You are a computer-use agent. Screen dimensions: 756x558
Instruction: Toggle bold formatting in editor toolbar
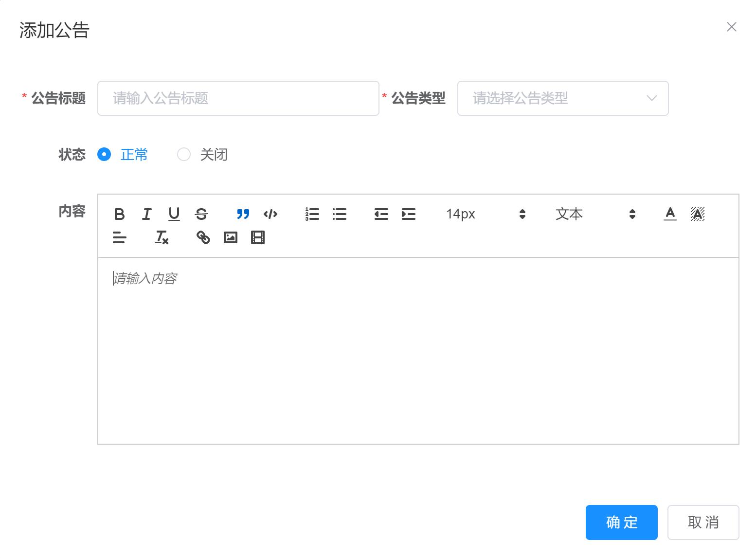point(119,214)
